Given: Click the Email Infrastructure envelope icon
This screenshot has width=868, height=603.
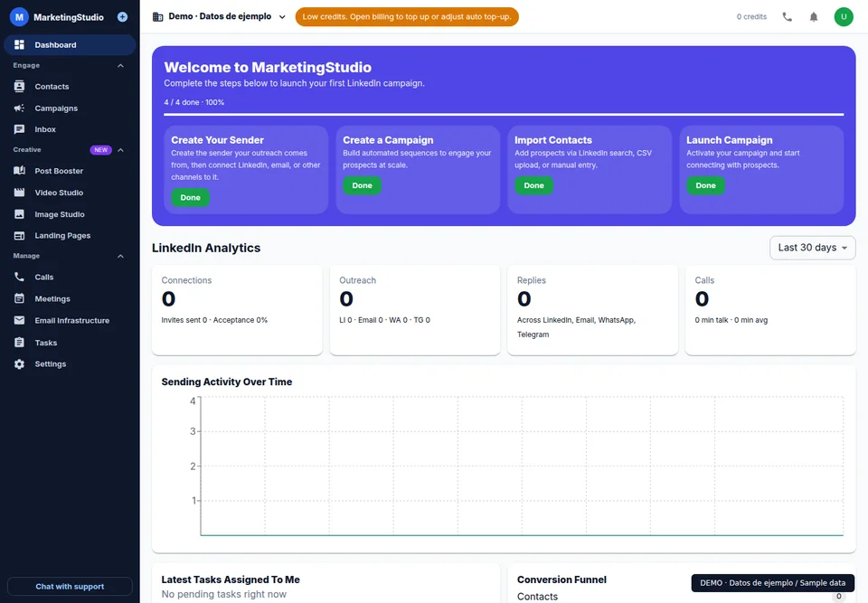Looking at the screenshot, I should click(19, 320).
